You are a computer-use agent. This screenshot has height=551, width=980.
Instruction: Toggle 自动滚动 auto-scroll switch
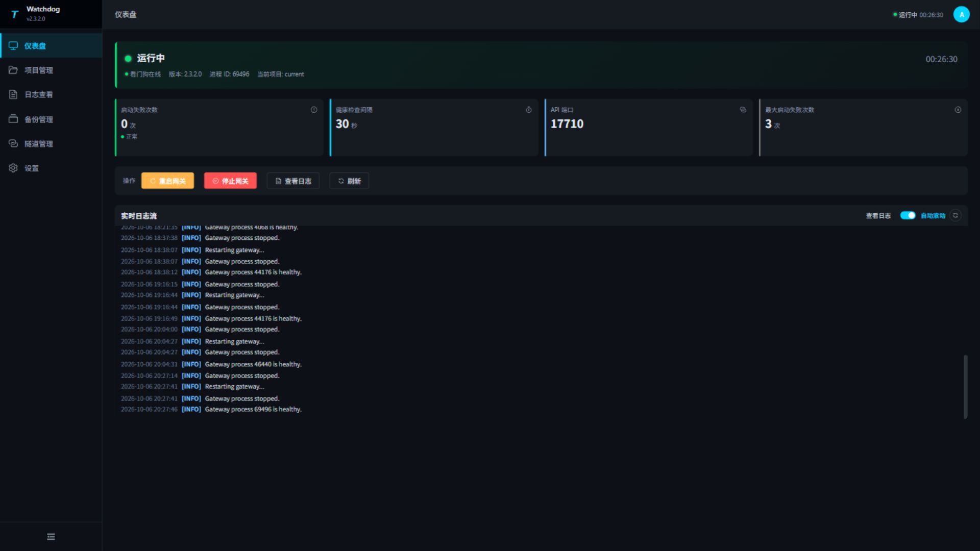click(x=908, y=215)
